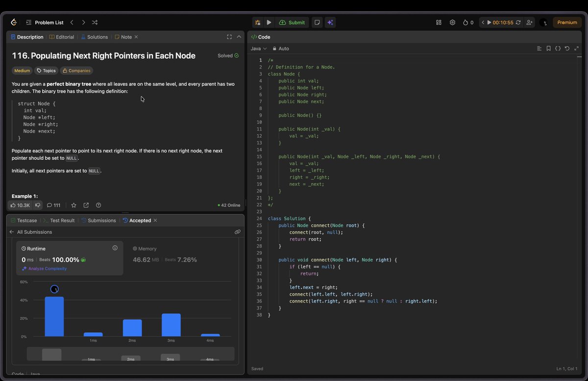The width and height of the screenshot is (588, 381).
Task: Run the code using the play icon
Action: pyautogui.click(x=269, y=22)
